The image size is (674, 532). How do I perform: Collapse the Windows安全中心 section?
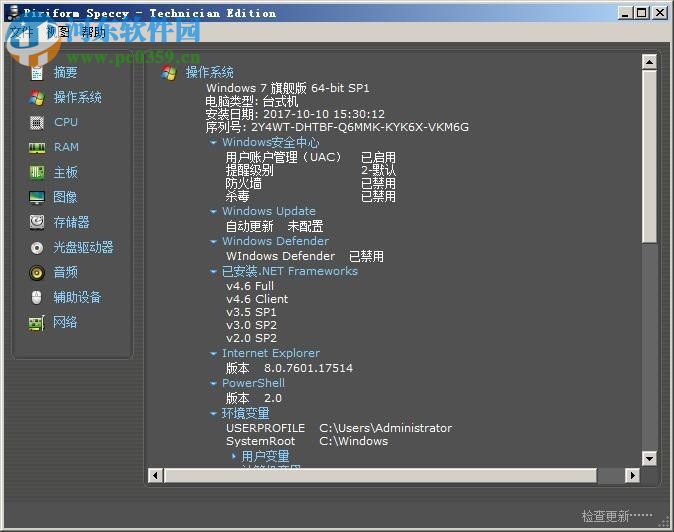[x=213, y=142]
